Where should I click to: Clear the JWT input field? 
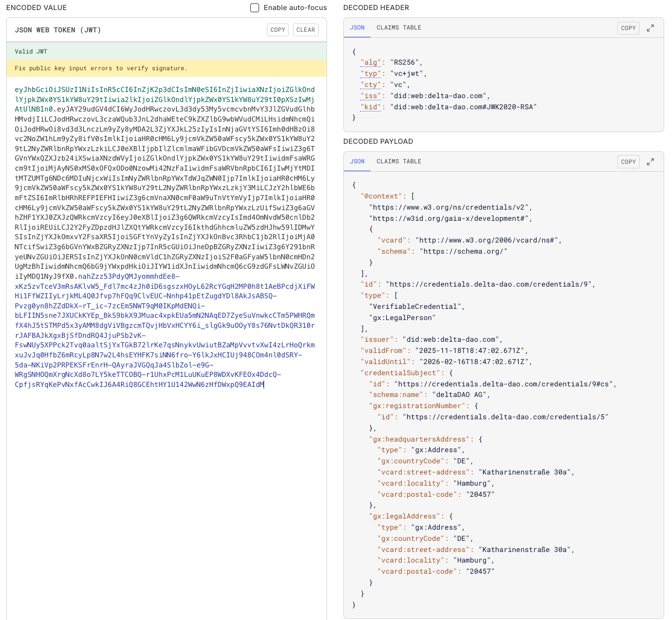[x=305, y=30]
